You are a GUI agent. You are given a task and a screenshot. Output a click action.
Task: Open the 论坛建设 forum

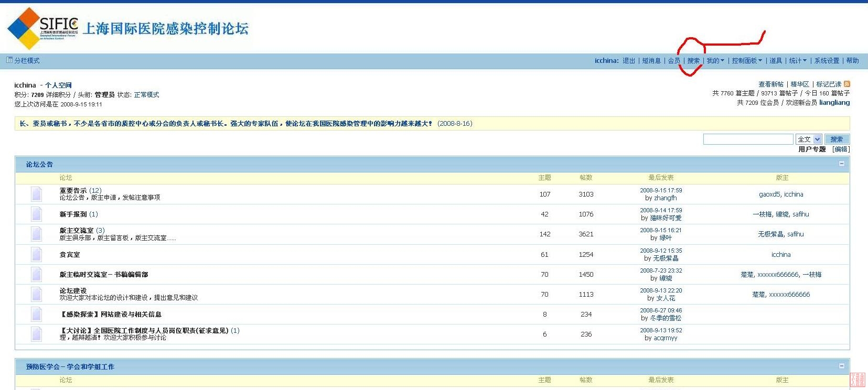point(73,290)
